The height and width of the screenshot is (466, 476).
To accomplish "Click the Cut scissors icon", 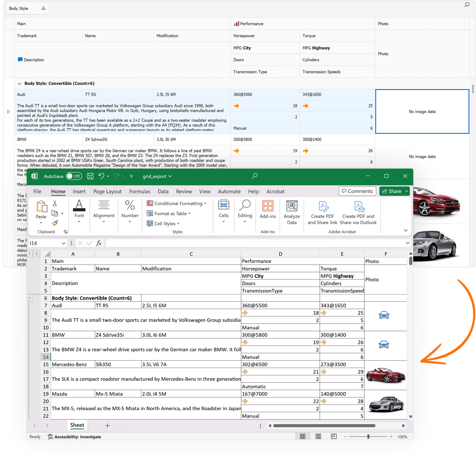I will point(55,204).
